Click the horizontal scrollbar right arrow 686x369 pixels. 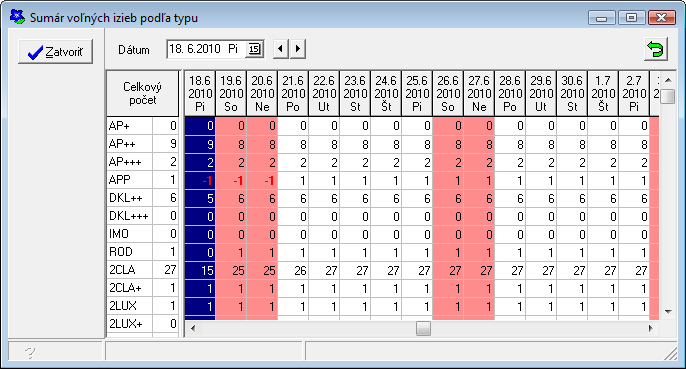tap(651, 328)
